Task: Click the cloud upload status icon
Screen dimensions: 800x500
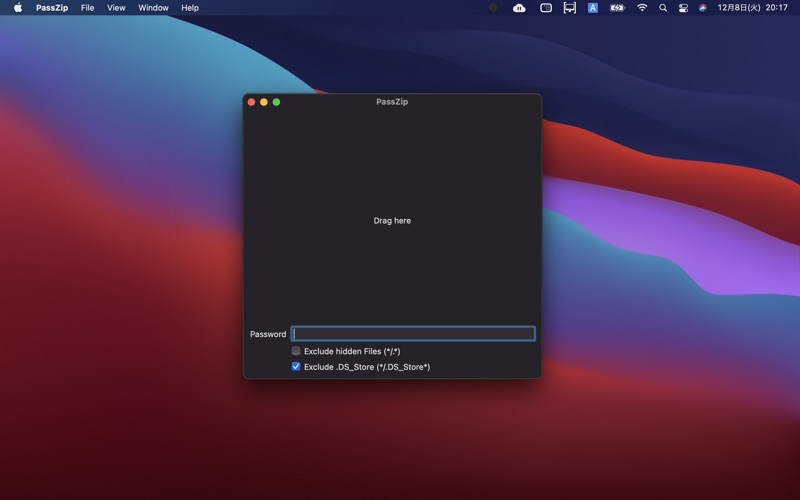Action: point(519,8)
